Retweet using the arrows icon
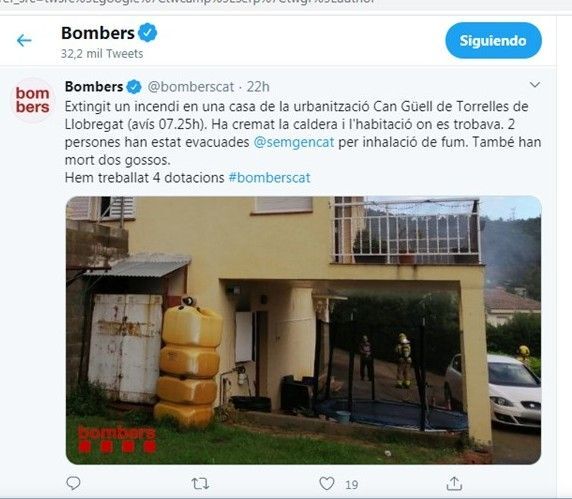The height and width of the screenshot is (499, 572). coord(200,484)
